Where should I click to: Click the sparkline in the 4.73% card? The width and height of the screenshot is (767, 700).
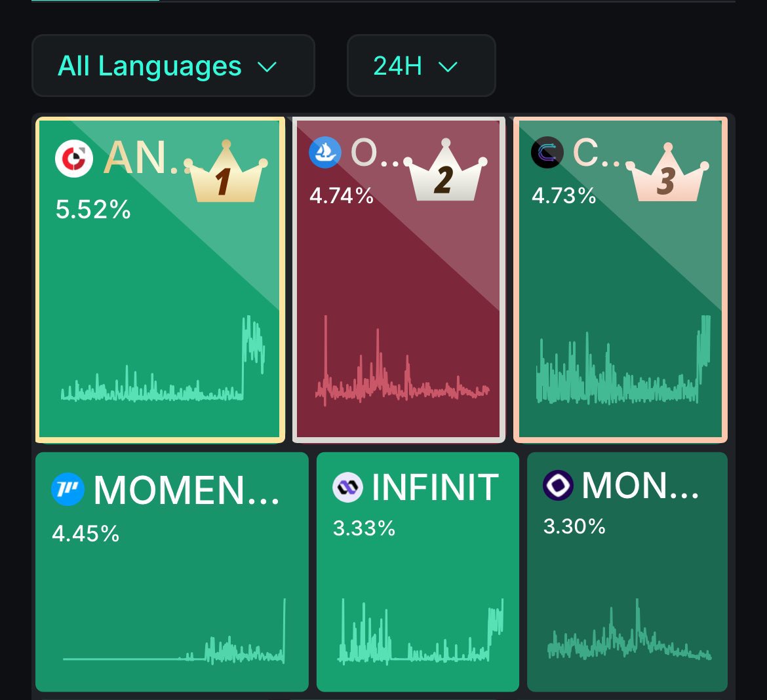[623, 360]
